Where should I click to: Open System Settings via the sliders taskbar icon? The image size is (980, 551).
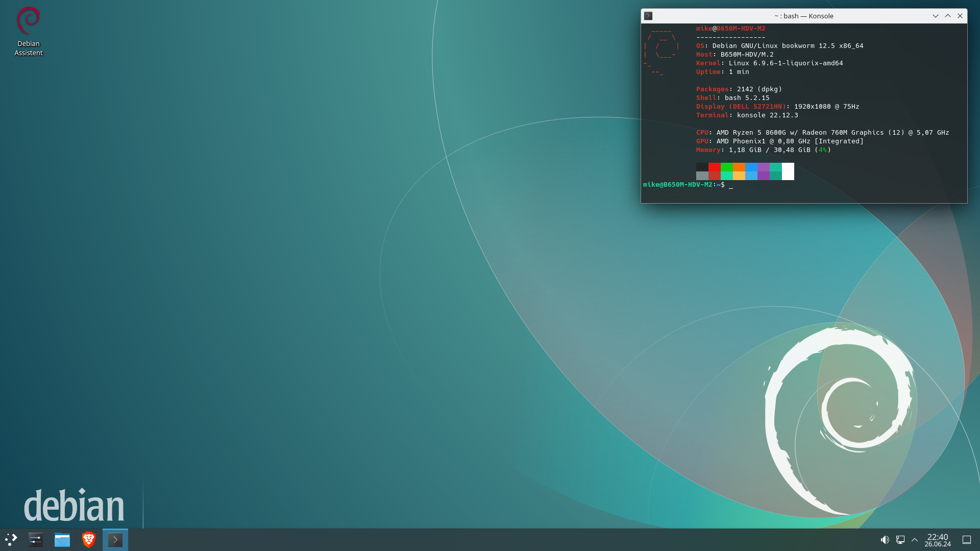click(35, 539)
